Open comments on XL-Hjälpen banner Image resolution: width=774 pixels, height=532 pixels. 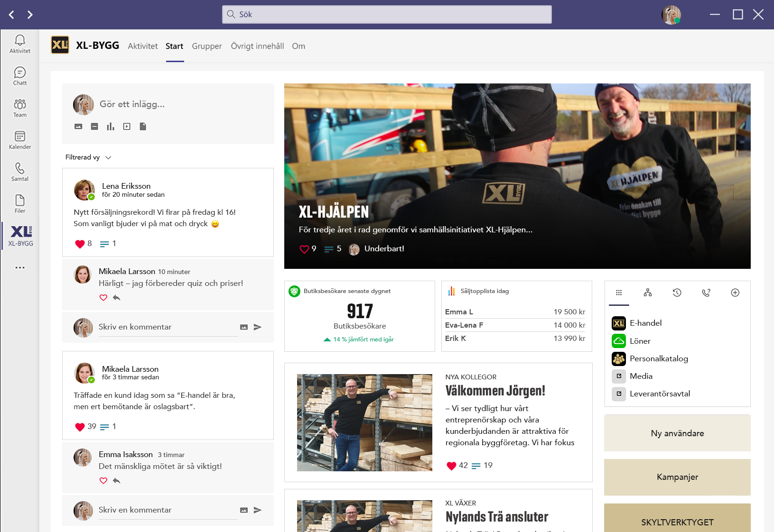[x=329, y=249]
